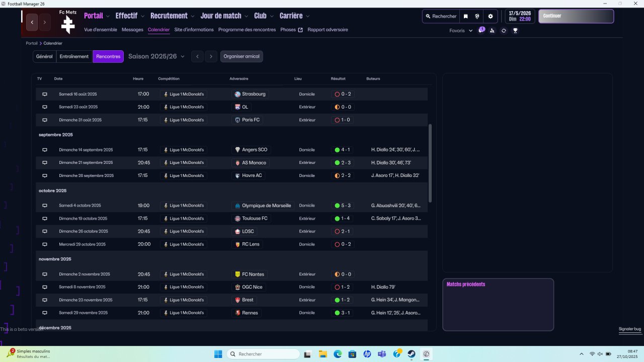Go to the next season with the right arrow
This screenshot has width=644, height=362.
[211, 56]
